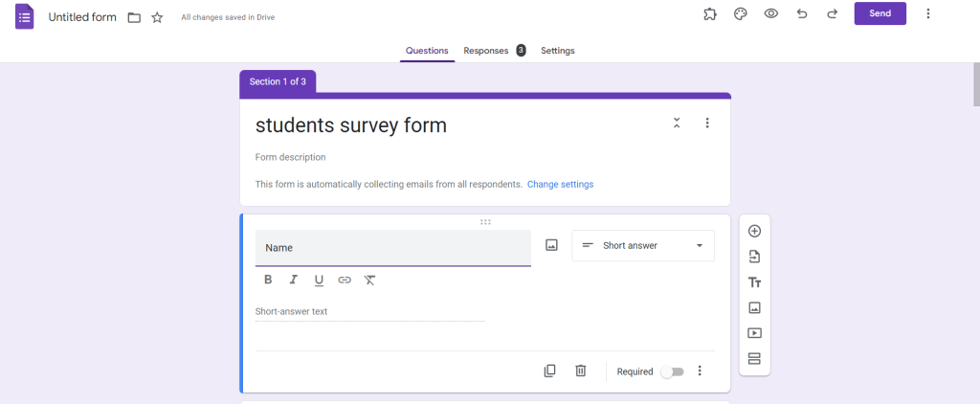The width and height of the screenshot is (980, 404).
Task: Click the Send button
Action: 880,13
